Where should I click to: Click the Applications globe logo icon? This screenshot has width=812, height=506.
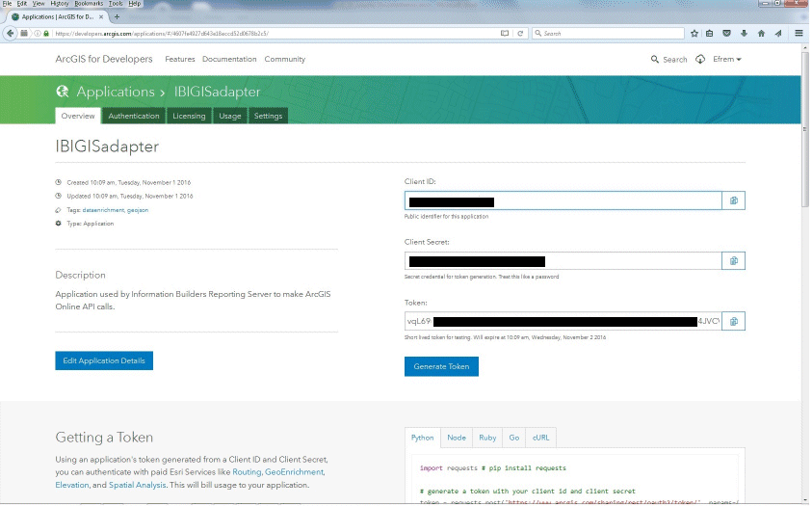coord(63,92)
